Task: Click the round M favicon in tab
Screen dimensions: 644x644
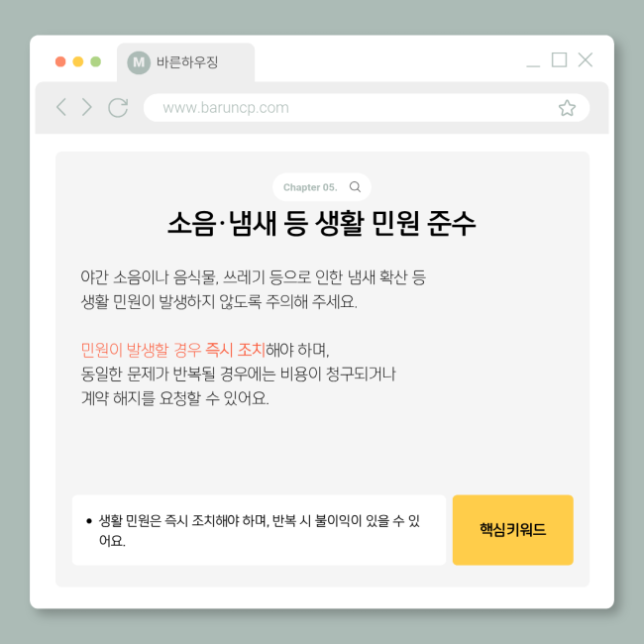Action: (139, 62)
